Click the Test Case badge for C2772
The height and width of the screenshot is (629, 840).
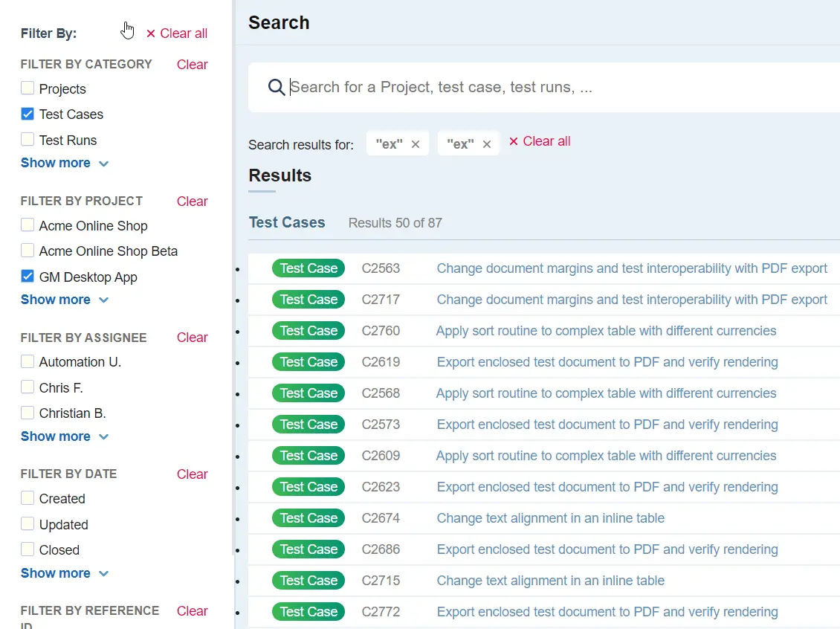click(308, 612)
